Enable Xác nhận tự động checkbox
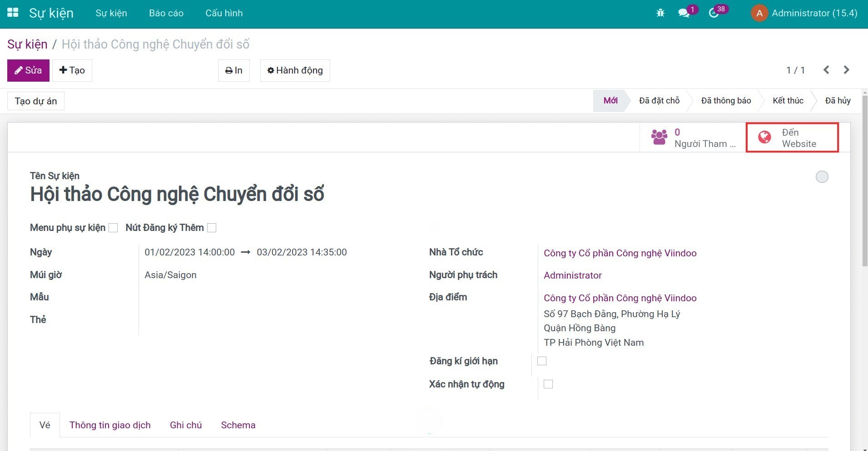Image resolution: width=868 pixels, height=451 pixels. (x=548, y=384)
